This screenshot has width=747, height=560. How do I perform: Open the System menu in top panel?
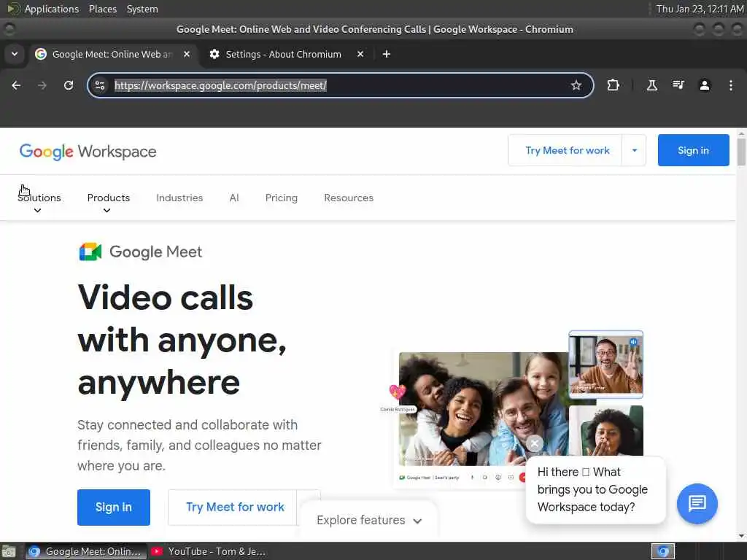click(142, 9)
